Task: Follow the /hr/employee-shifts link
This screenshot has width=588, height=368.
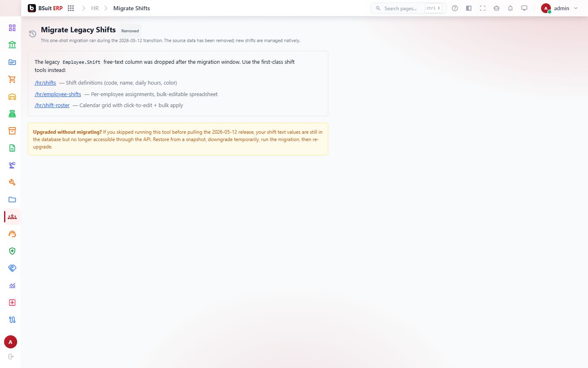Action: tap(58, 94)
